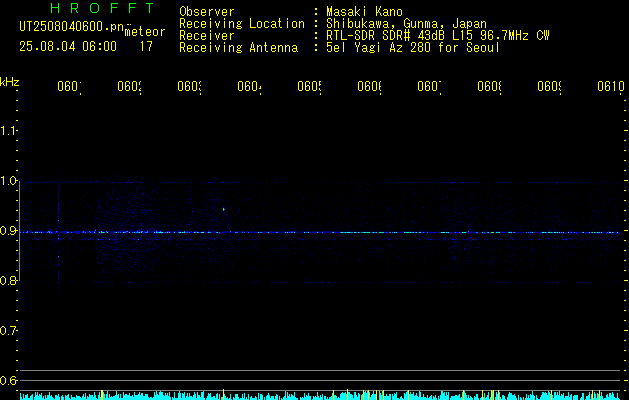The width and height of the screenshot is (629, 400).
Task: Click Shibukawa, Gunma, Japan text
Action: pyautogui.click(x=406, y=24)
